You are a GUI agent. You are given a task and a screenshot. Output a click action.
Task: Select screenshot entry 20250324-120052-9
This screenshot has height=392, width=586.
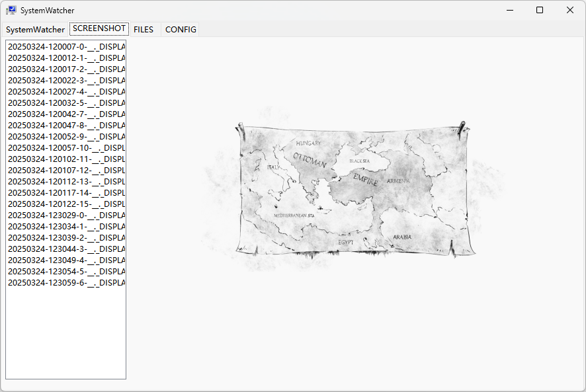(x=66, y=137)
